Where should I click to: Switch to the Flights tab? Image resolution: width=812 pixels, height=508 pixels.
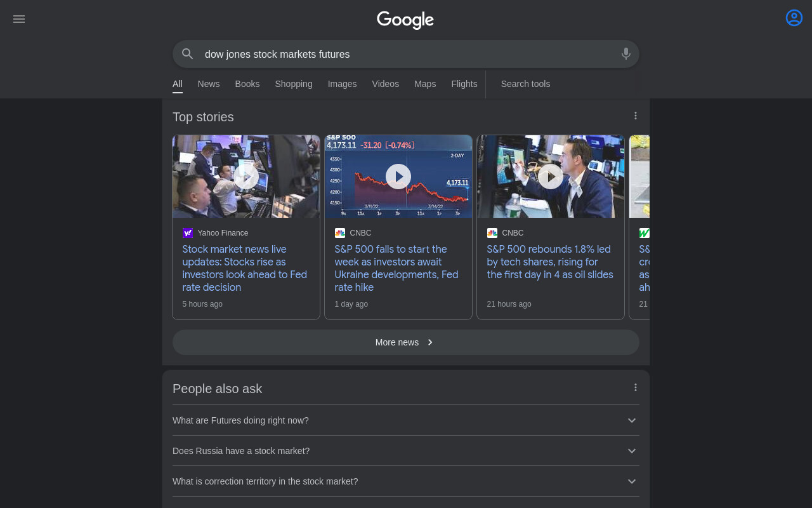464,84
